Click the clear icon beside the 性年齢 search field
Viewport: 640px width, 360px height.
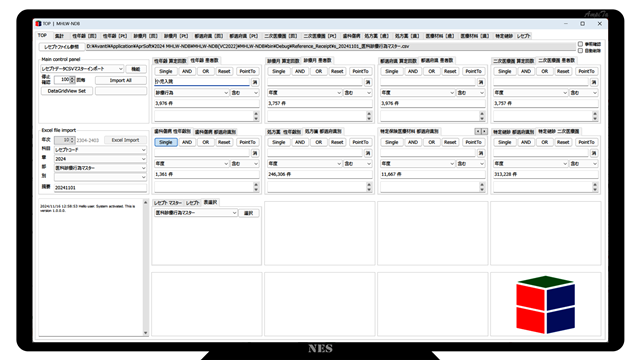(x=255, y=82)
